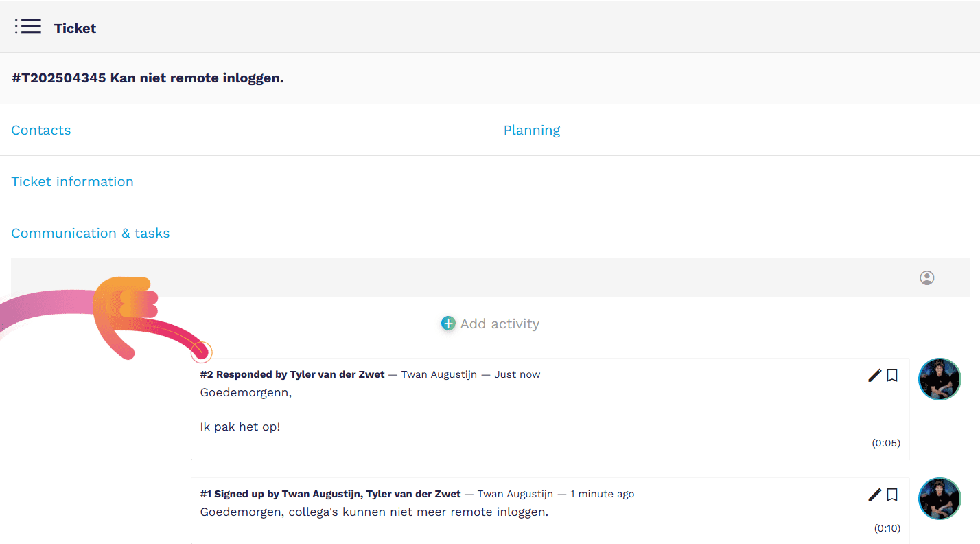Collapse the Communication & tasks section

pyautogui.click(x=91, y=233)
